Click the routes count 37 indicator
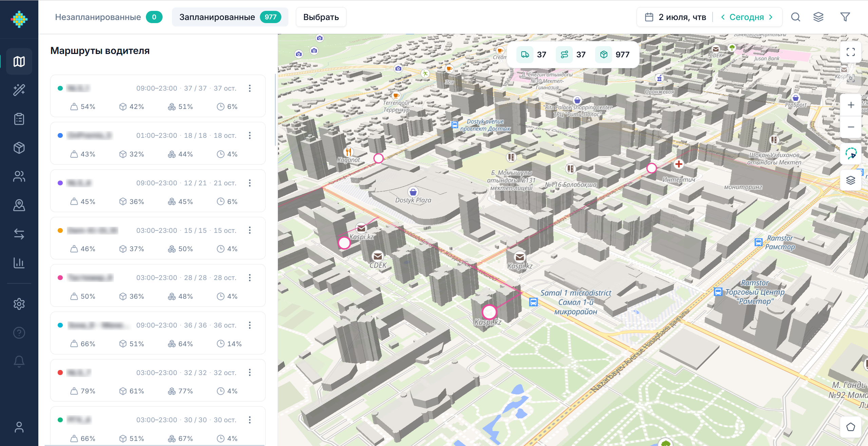Image resolution: width=868 pixels, height=446 pixels. (x=571, y=55)
